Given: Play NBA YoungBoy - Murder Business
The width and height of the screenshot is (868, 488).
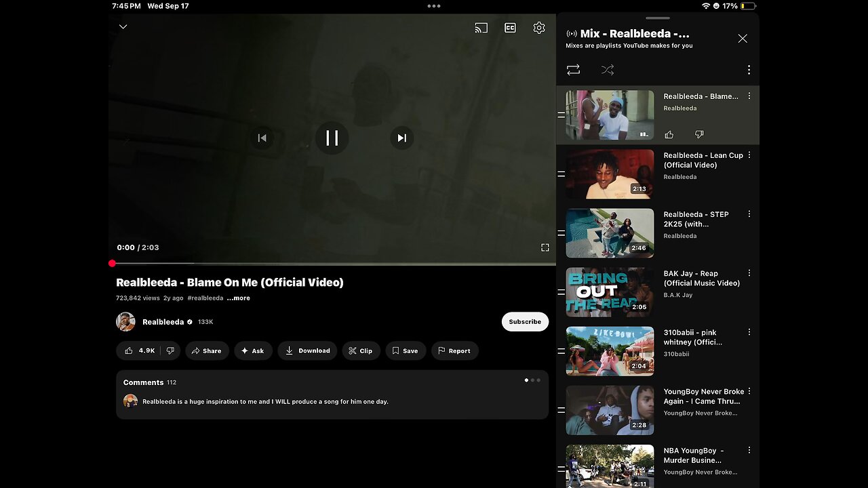Looking at the screenshot, I should coord(694,455).
